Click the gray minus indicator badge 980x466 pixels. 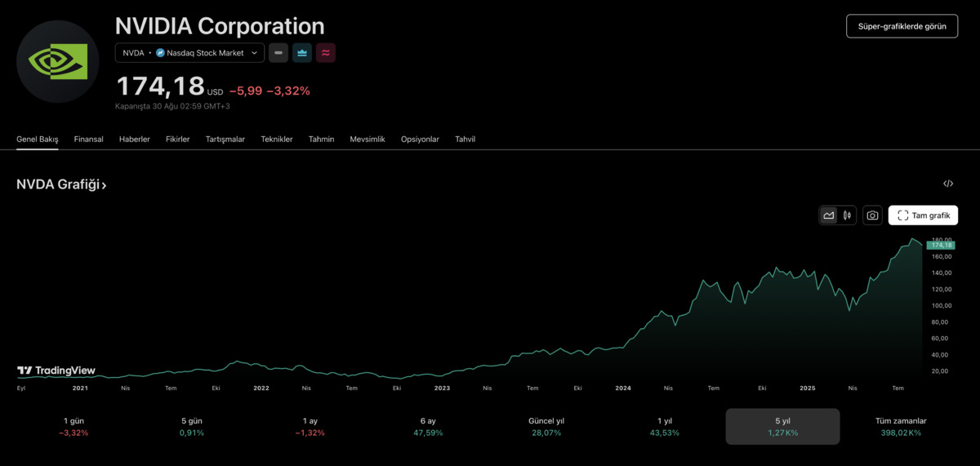pos(278,53)
